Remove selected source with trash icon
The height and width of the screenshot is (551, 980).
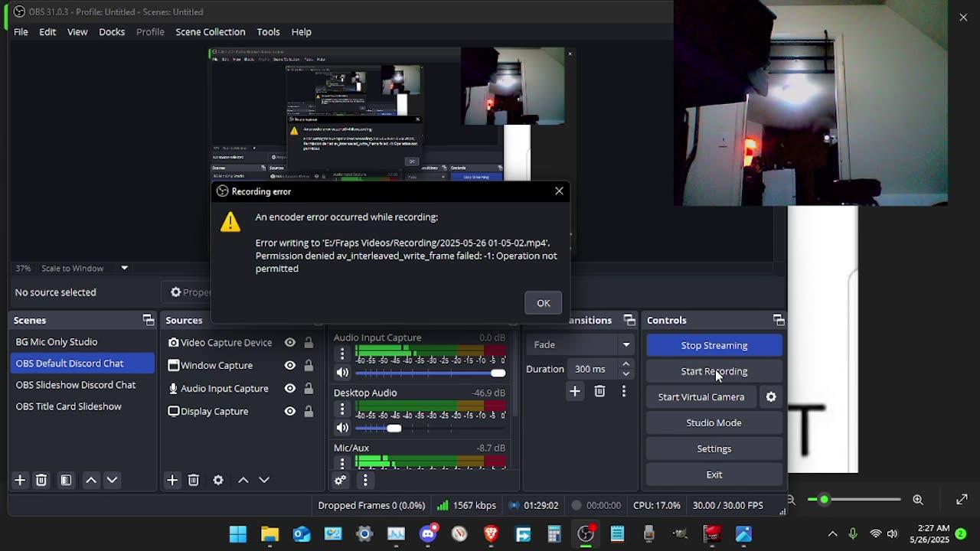[x=194, y=480]
